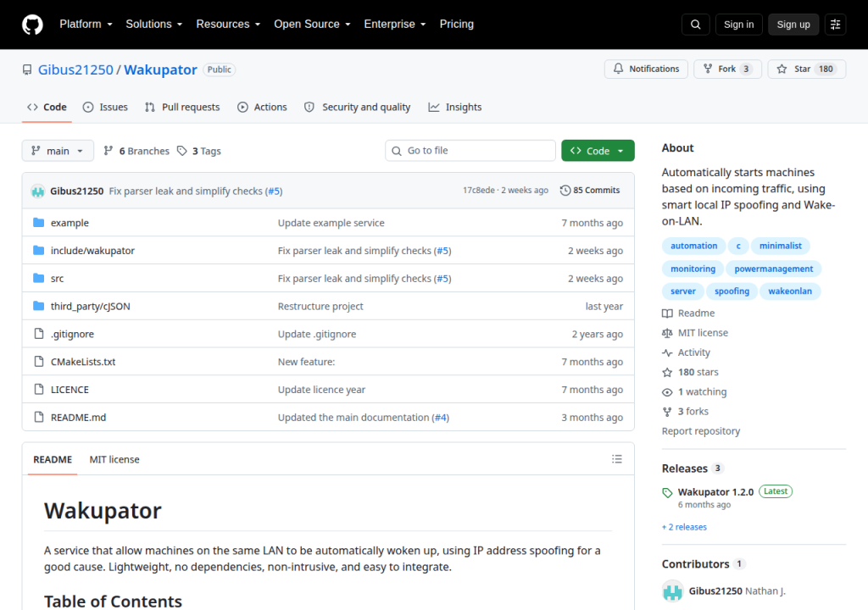Viewport: 868px width, 610px height.
Task: Open the green Code dropdown button
Action: pyautogui.click(x=598, y=151)
